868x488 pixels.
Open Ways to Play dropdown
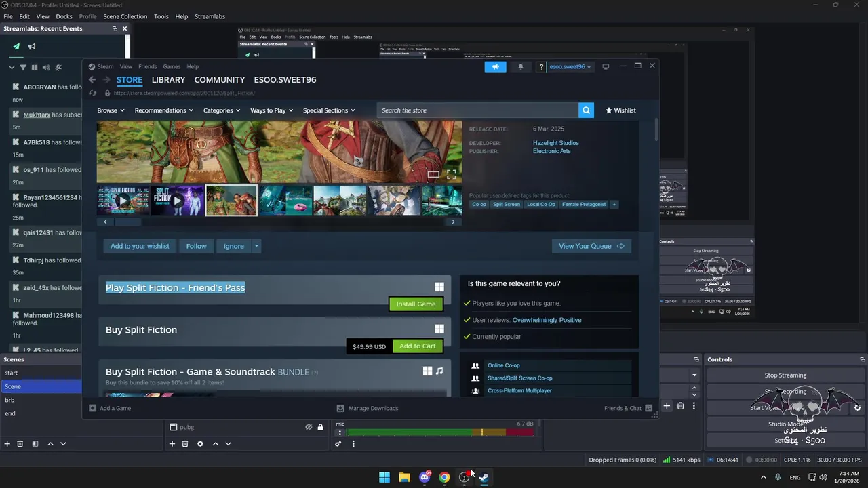271,110
